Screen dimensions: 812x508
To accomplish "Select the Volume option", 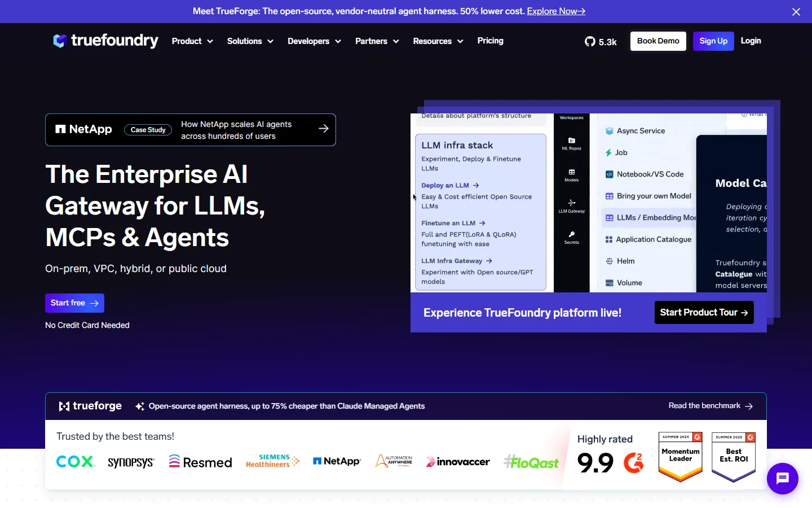I will (x=624, y=283).
